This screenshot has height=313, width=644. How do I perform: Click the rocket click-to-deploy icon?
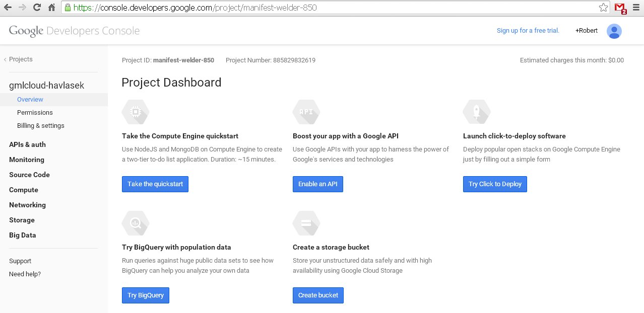pos(476,112)
